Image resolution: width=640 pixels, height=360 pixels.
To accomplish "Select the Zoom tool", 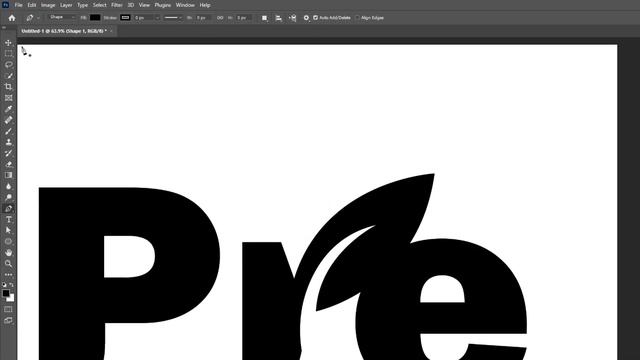I will pos(8,264).
